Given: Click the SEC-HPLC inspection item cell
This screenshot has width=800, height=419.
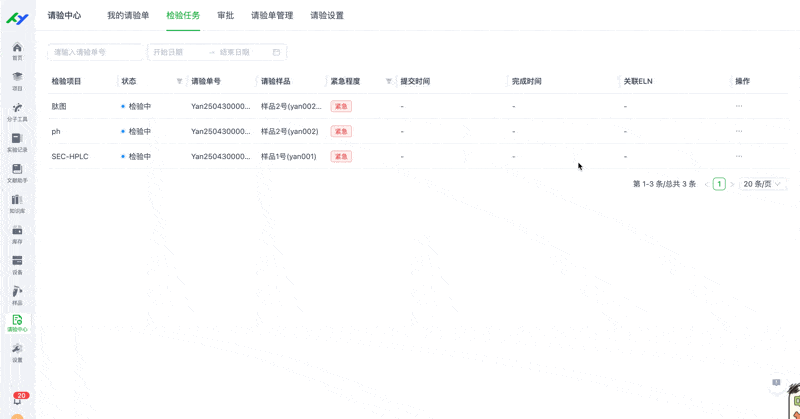Looking at the screenshot, I should [70, 156].
